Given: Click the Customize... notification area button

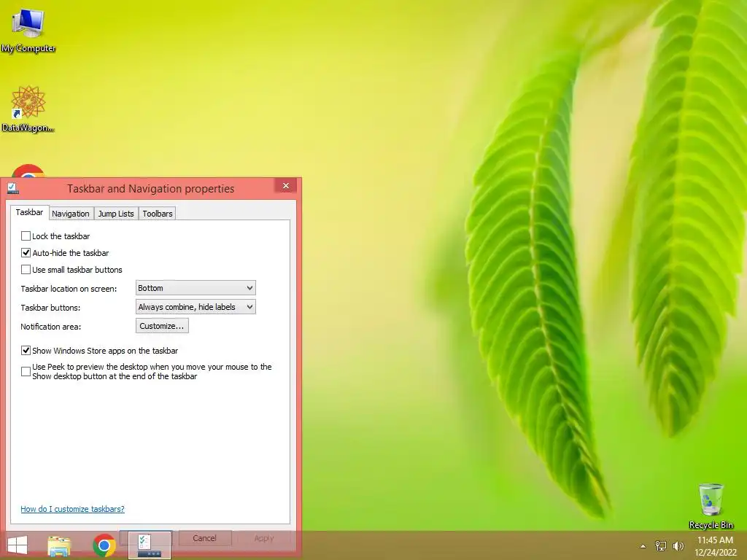Looking at the screenshot, I should coord(162,326).
